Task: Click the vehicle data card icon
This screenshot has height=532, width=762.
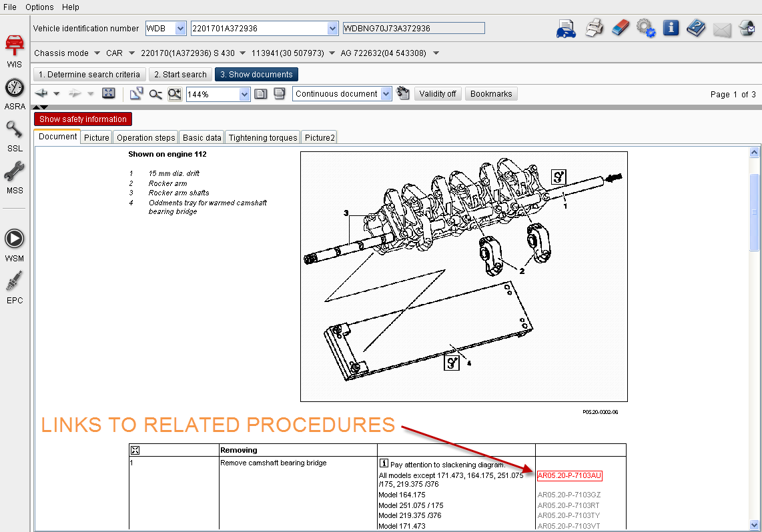Action: coord(566,29)
